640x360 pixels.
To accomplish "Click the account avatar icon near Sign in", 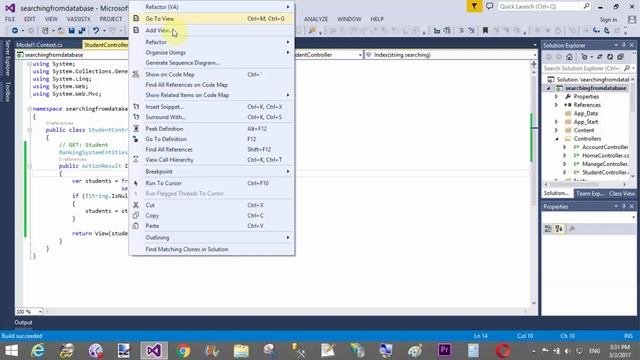I will click(632, 19).
